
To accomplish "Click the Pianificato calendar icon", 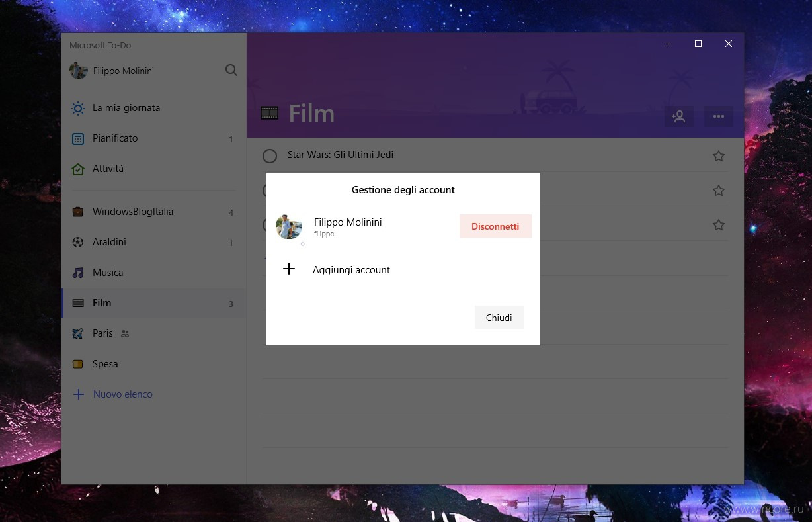I will (x=78, y=138).
